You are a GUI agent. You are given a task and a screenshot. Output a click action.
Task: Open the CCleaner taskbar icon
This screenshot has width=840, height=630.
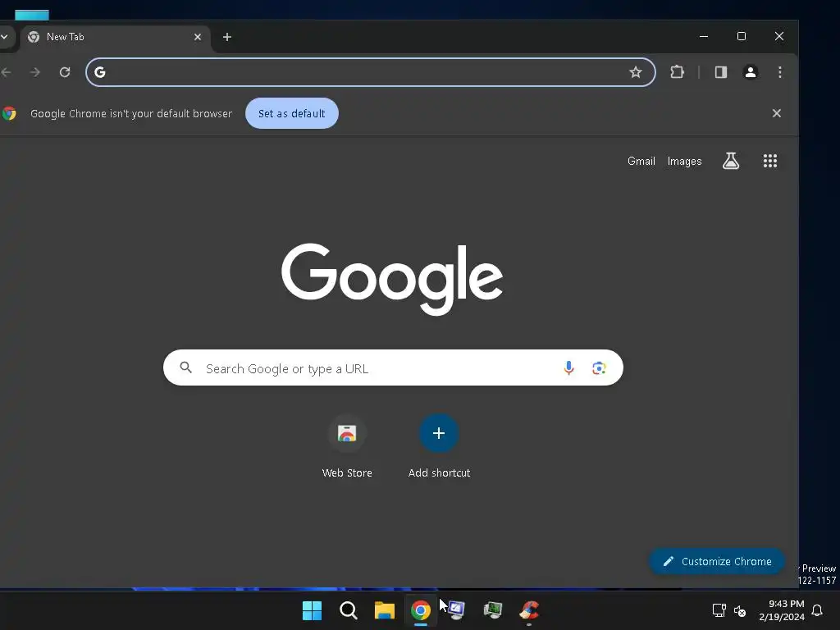529,610
